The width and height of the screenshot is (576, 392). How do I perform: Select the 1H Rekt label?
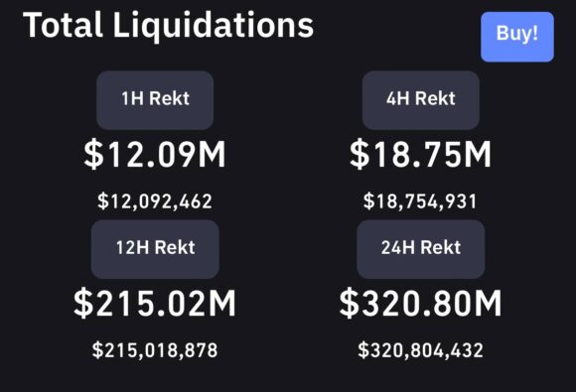click(155, 100)
